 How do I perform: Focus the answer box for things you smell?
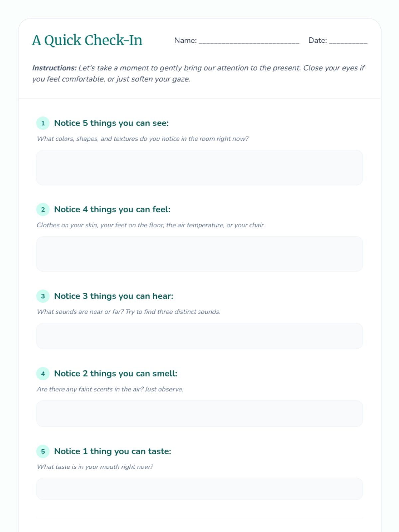(x=199, y=413)
